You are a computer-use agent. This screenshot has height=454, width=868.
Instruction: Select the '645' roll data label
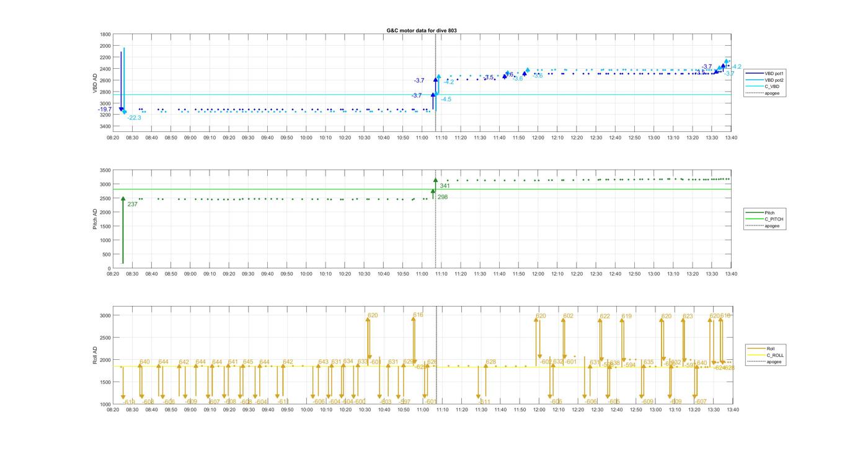coord(248,362)
